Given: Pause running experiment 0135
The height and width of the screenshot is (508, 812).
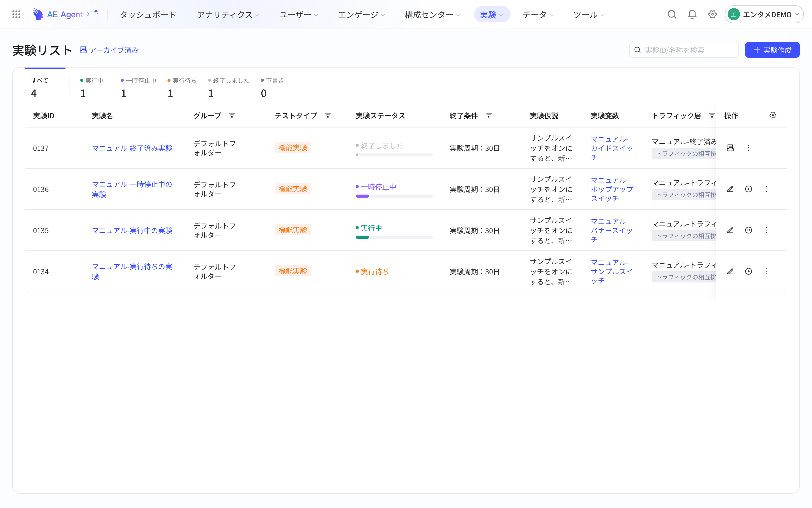Looking at the screenshot, I should (x=748, y=230).
